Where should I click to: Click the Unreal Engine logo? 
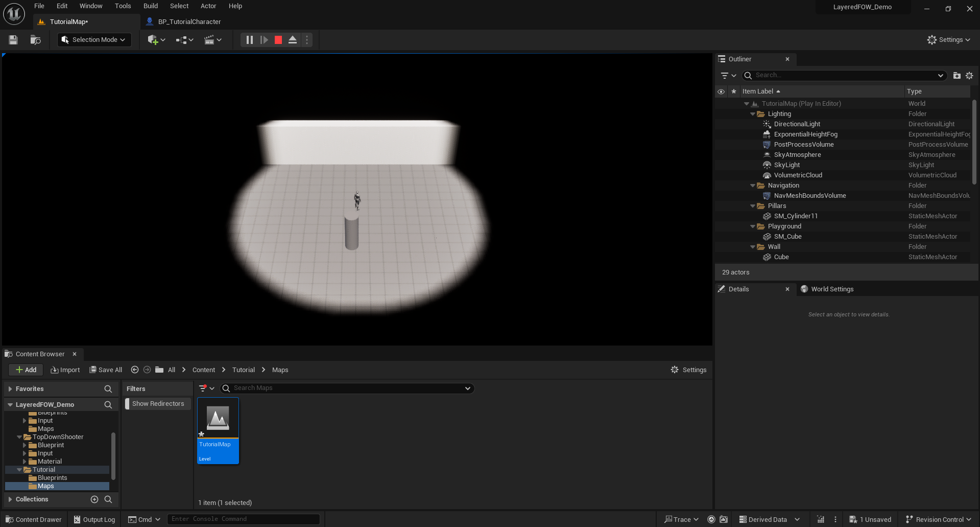coord(14,14)
